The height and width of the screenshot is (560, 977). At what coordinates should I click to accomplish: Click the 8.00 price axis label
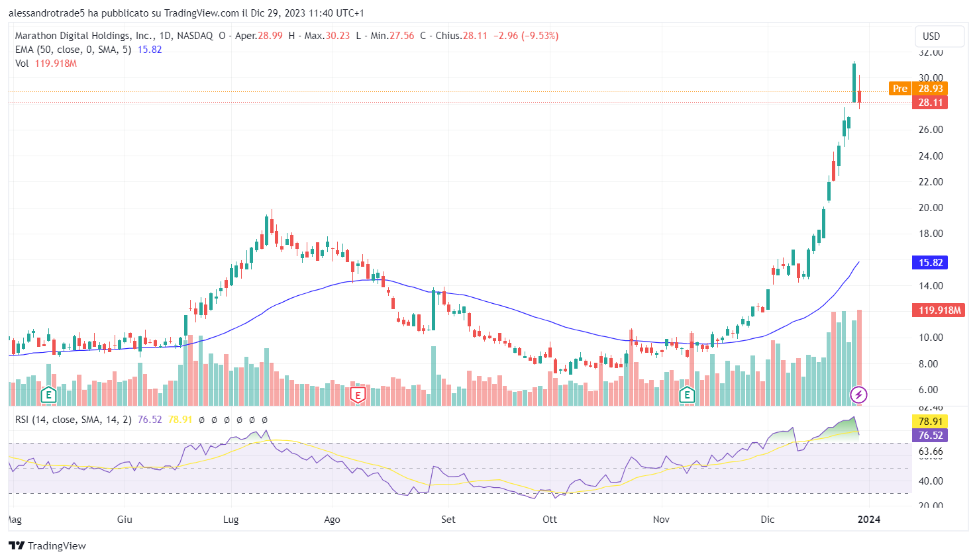pyautogui.click(x=928, y=364)
